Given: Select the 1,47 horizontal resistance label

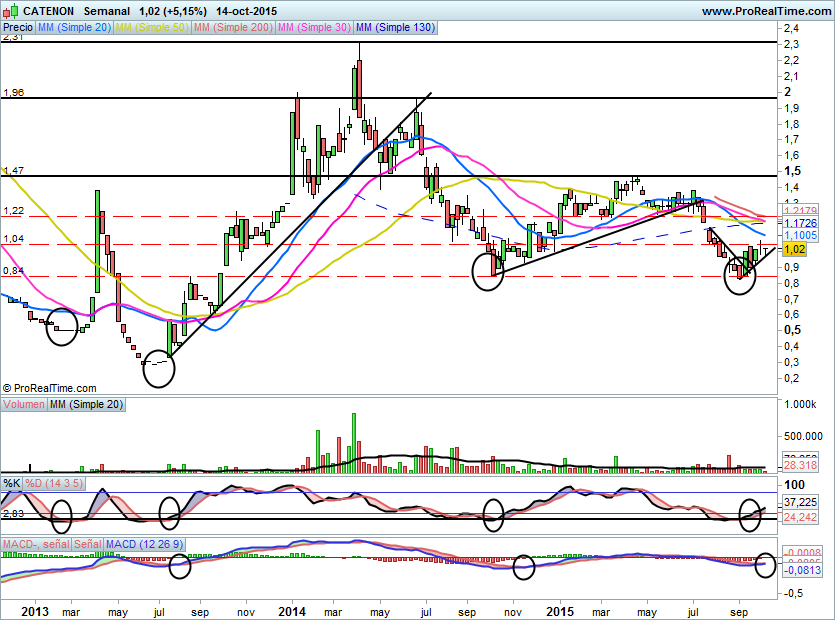Looking at the screenshot, I should [13, 171].
